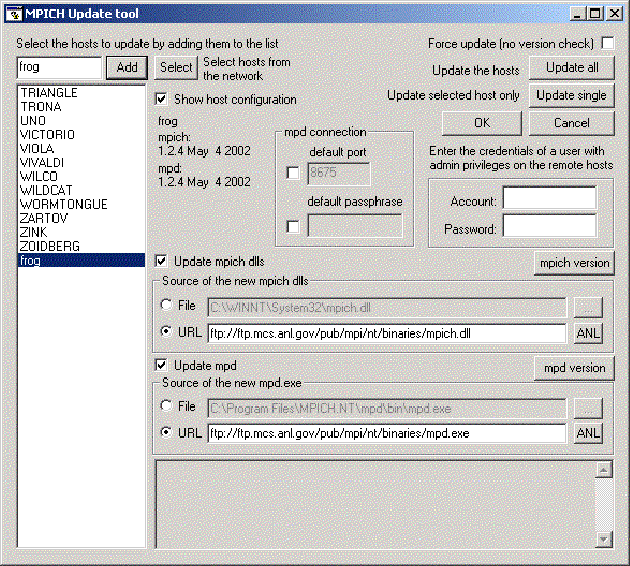Click the host name input field containing frog

click(x=59, y=67)
